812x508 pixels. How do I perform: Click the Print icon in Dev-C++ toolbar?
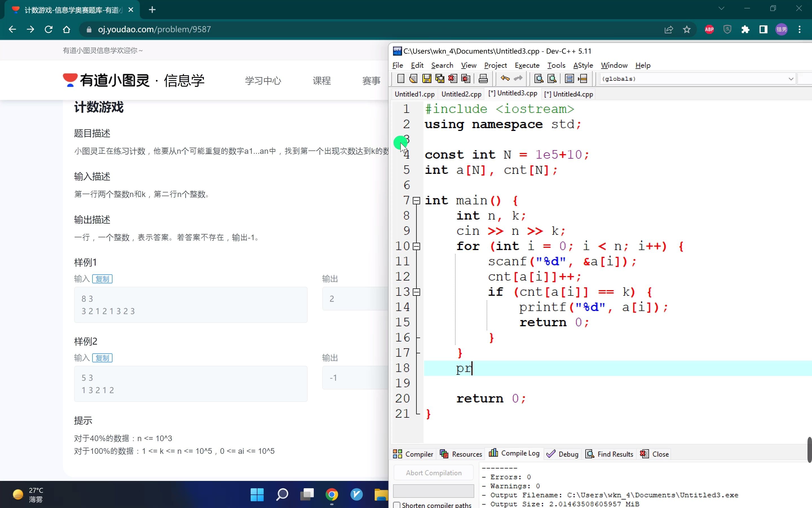click(x=483, y=79)
